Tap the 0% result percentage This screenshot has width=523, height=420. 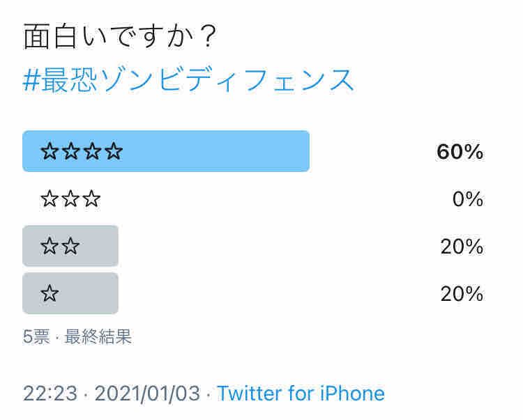coord(468,200)
